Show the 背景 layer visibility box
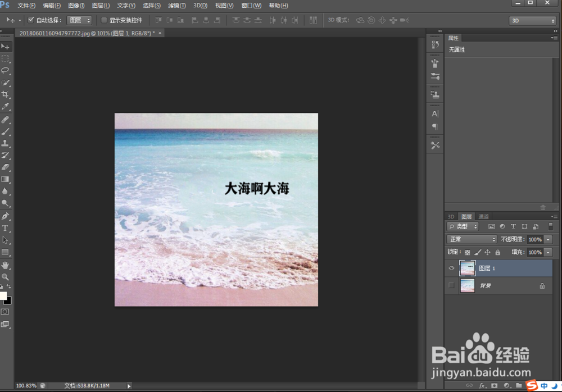Image resolution: width=562 pixels, height=392 pixels. click(x=451, y=285)
